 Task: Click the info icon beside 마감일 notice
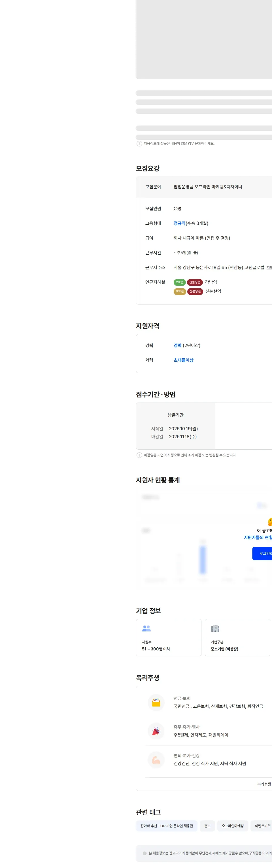tap(139, 455)
